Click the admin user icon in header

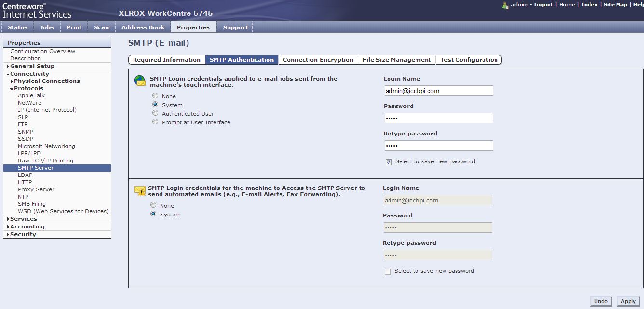pos(505,5)
